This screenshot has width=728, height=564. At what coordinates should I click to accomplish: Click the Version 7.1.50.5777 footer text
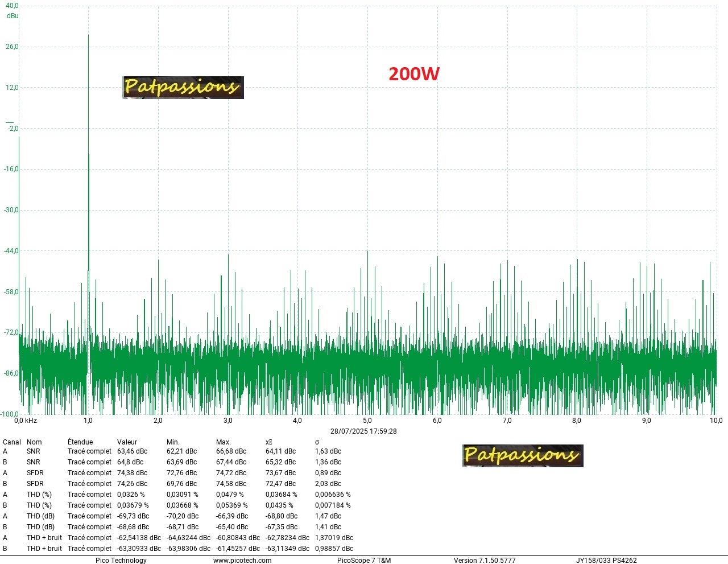click(x=485, y=560)
